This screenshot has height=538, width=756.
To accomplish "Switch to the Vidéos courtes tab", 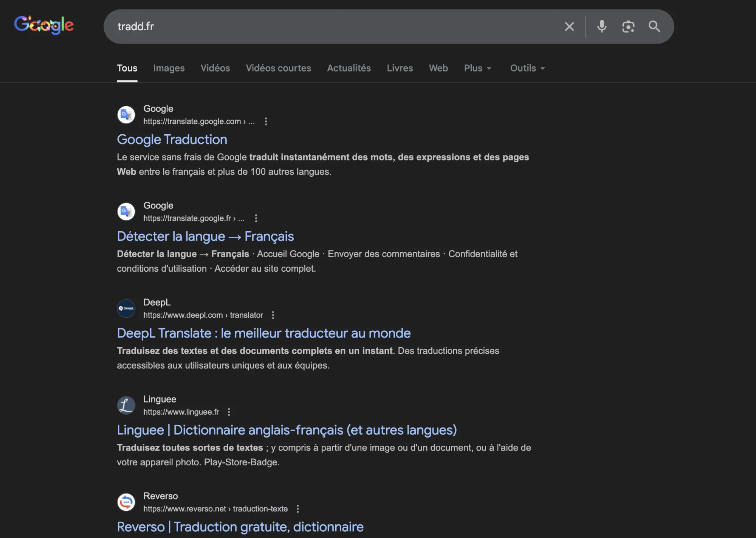I will [x=278, y=68].
